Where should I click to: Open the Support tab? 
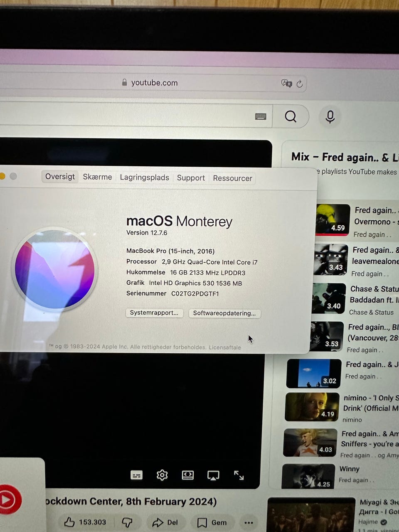coord(191,178)
